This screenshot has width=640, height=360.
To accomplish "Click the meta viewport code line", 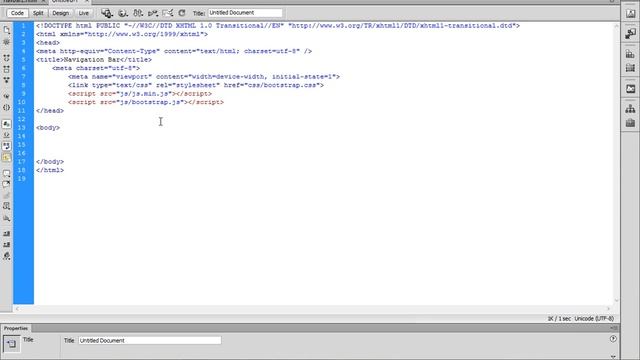I will (x=204, y=77).
